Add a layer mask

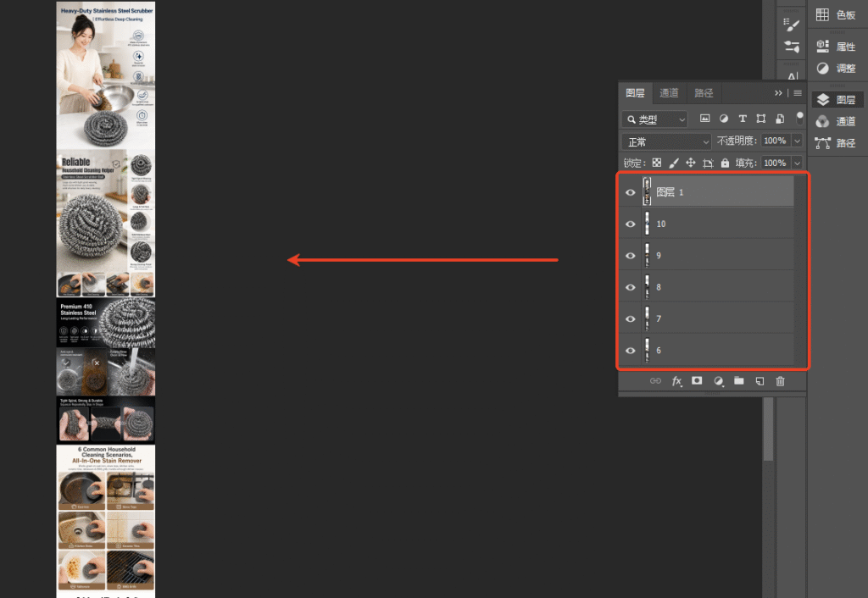point(697,380)
